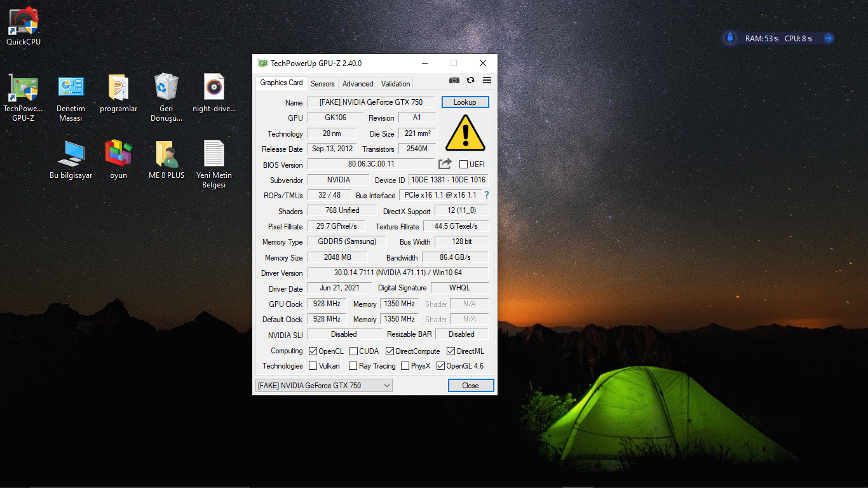Open the night-drive media file icon
Viewport: 868px width, 488px height.
tap(214, 93)
